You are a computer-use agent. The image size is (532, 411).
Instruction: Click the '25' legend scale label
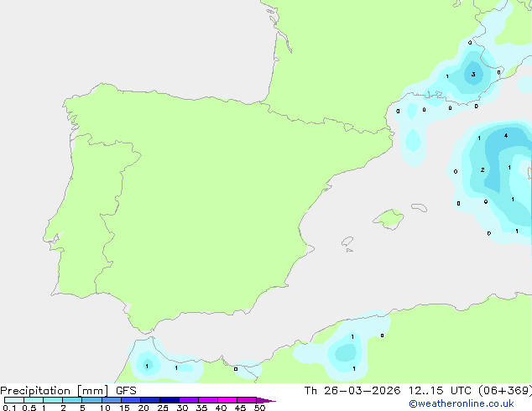point(163,408)
